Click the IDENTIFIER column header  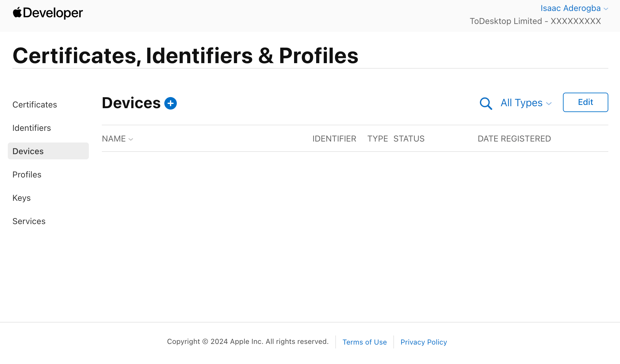(334, 139)
